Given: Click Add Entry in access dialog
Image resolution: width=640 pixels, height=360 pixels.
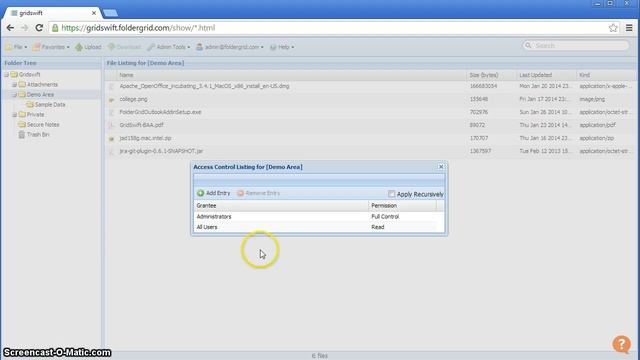Looking at the screenshot, I should (x=213, y=193).
